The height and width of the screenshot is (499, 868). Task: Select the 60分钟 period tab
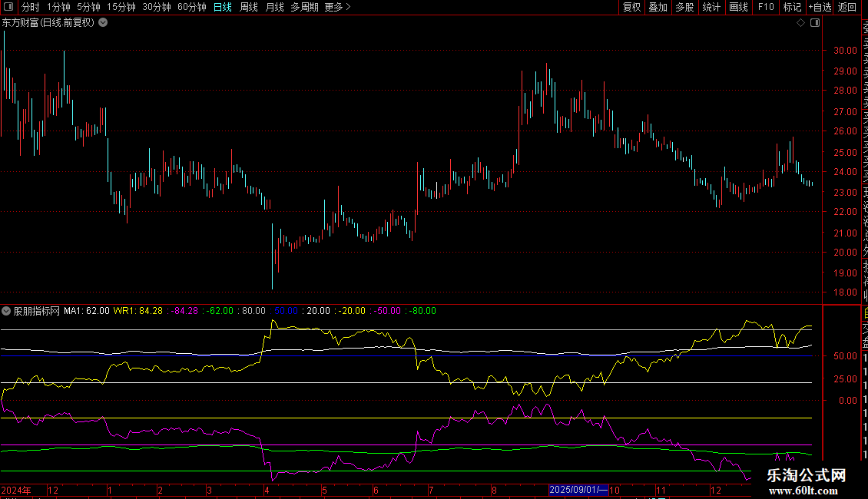coord(191,7)
